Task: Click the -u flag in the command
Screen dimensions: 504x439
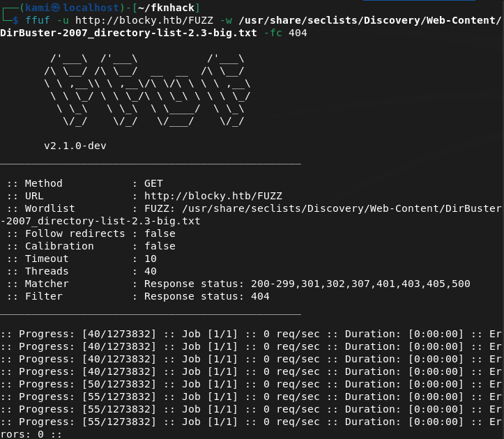Action: tap(62, 20)
